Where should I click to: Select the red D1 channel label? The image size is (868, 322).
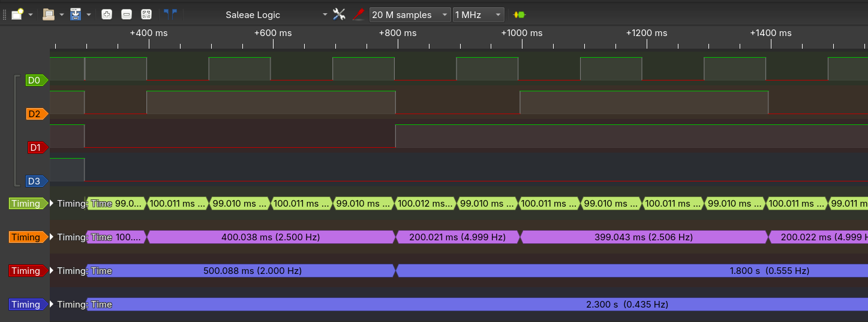37,148
